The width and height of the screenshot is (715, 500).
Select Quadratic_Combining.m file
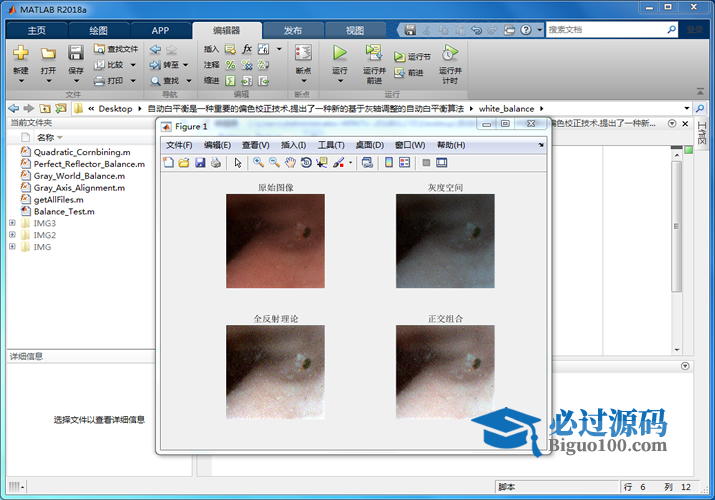point(82,152)
